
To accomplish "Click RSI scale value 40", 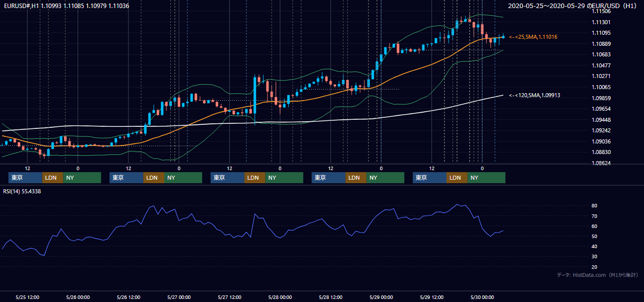I will coord(595,246).
